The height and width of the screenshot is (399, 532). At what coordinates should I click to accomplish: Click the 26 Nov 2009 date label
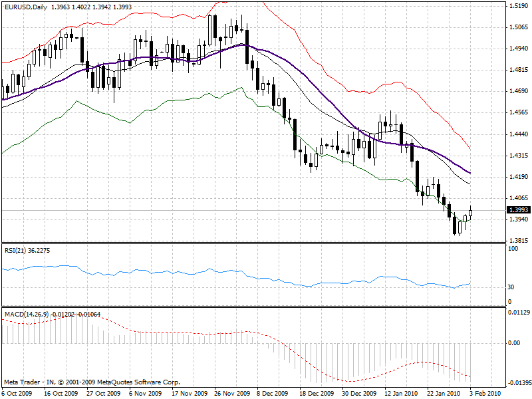(x=233, y=393)
